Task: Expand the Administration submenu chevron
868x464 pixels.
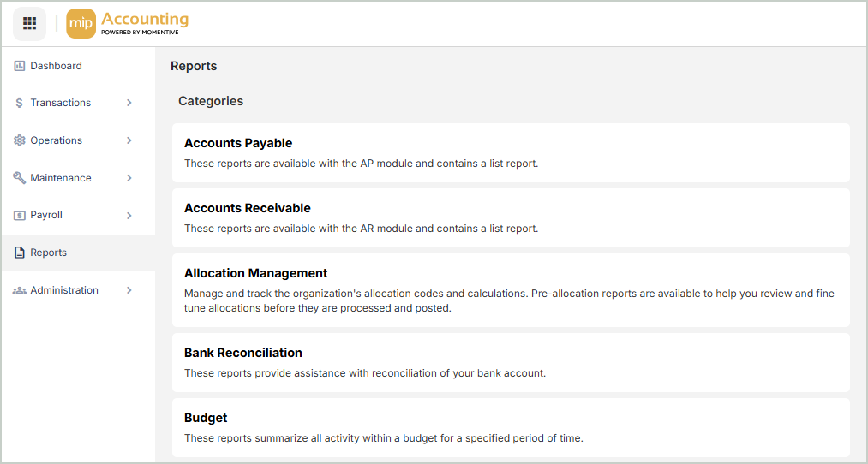Action: 129,290
